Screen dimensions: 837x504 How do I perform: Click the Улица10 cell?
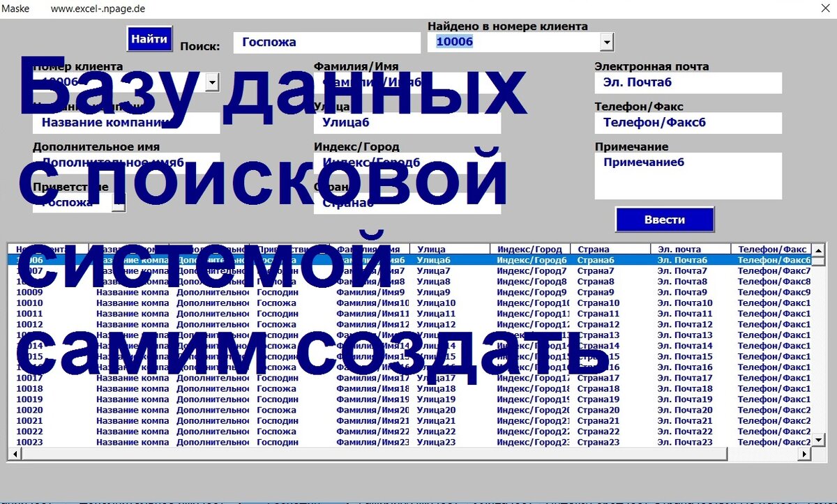click(436, 303)
